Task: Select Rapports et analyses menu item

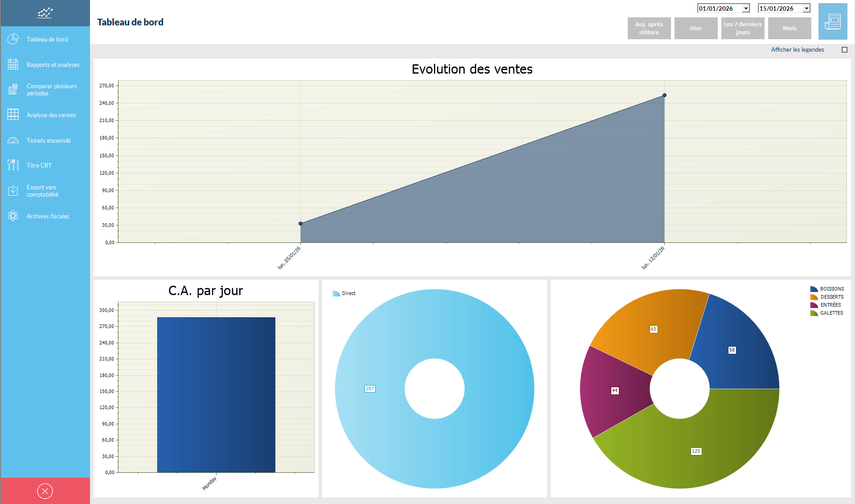Action: coord(53,65)
